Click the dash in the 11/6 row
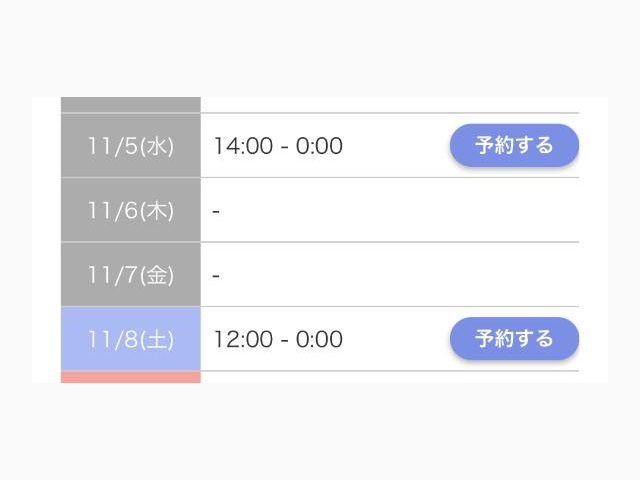 point(216,211)
